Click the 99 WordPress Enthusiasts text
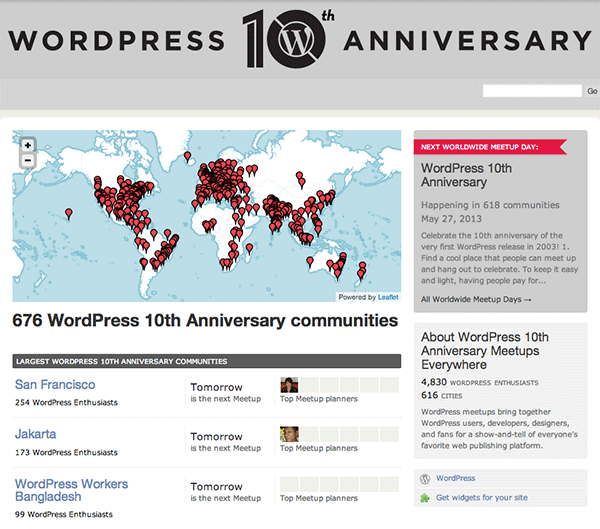This screenshot has height=529, width=600. pyautogui.click(x=64, y=514)
